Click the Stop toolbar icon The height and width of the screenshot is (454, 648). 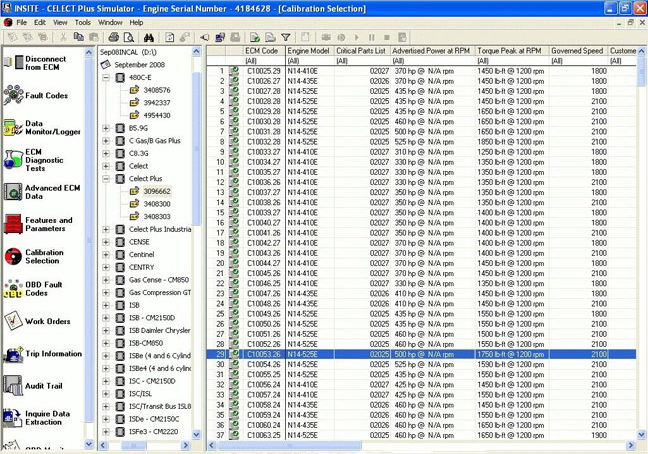[x=387, y=38]
